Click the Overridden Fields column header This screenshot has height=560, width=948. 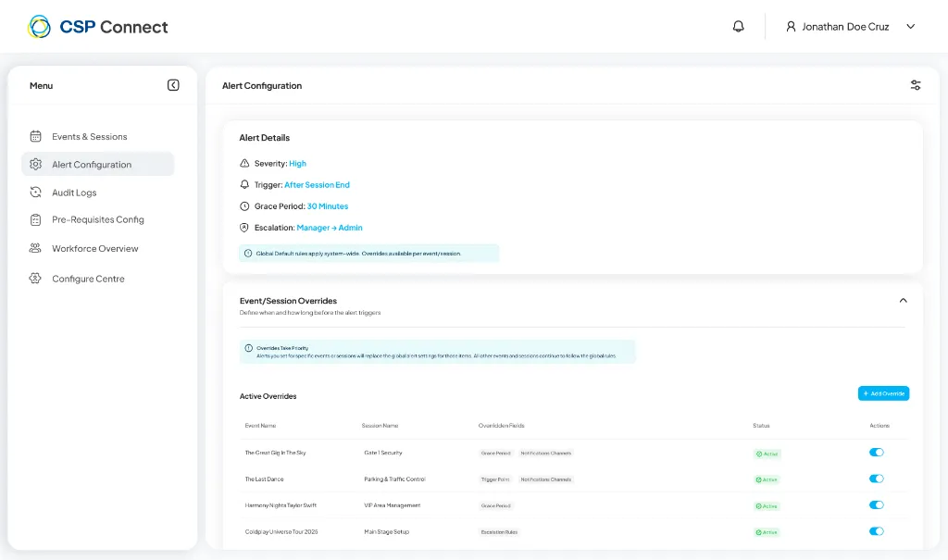click(501, 426)
